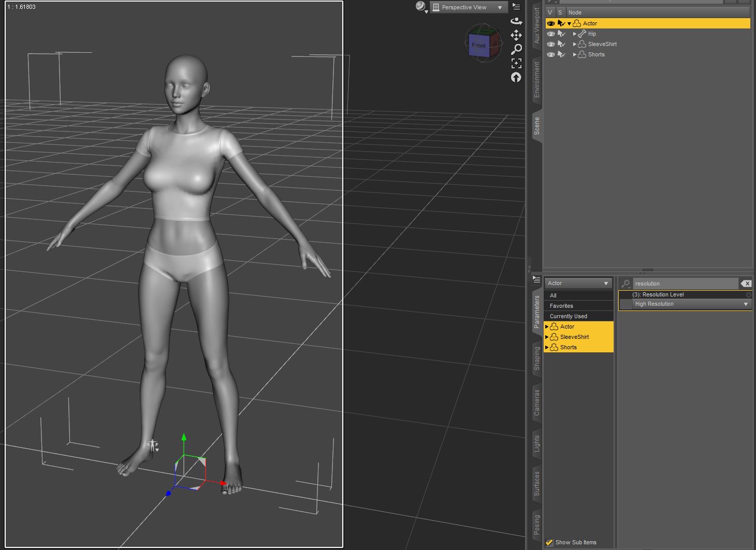Click the search magnifier in Parameters
Viewport: 756px width, 550px height.
pos(626,284)
